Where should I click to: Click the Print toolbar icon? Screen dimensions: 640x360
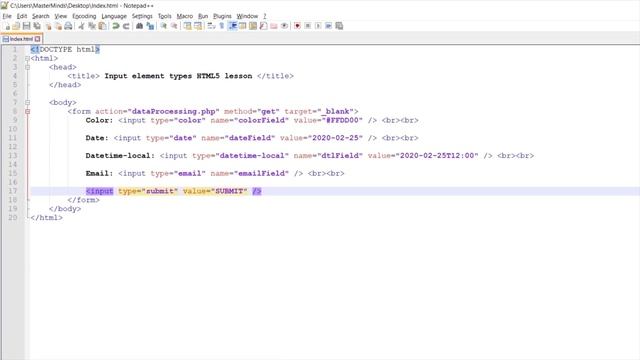click(68, 26)
